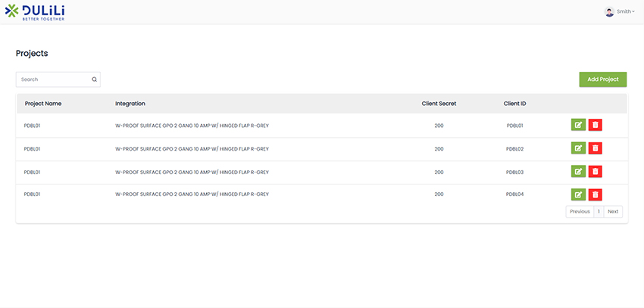
Task: Edit the project with Client ID PDBL02
Action: (x=578, y=149)
